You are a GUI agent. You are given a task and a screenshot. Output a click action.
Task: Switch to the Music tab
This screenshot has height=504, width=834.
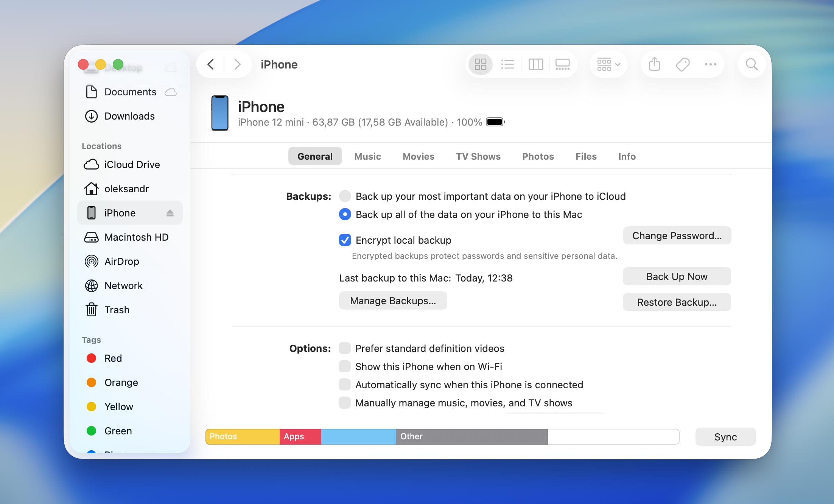click(367, 156)
